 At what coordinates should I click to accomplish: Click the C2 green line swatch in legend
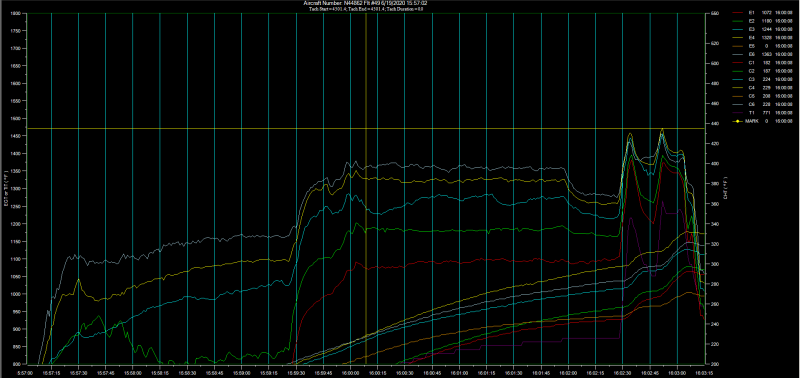738,71
